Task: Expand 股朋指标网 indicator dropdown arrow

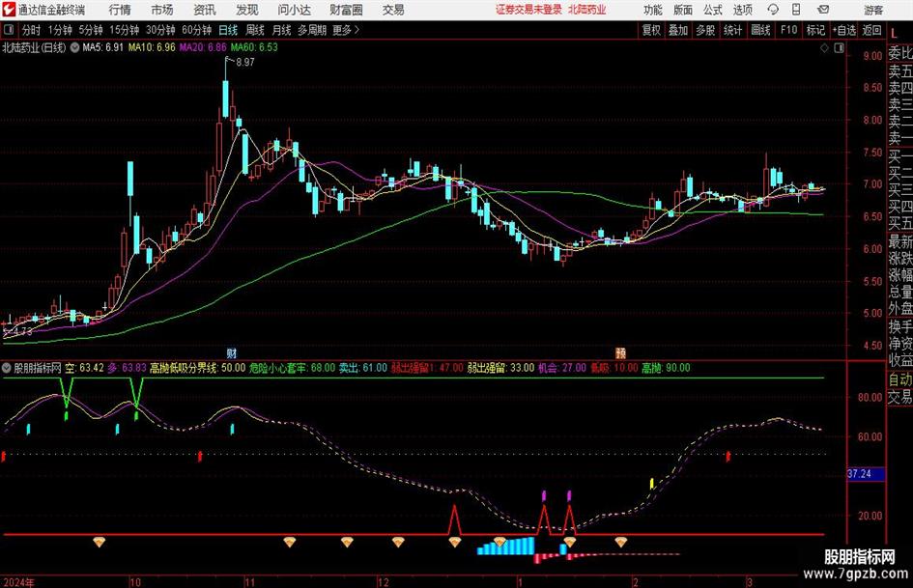Action: 7,368
